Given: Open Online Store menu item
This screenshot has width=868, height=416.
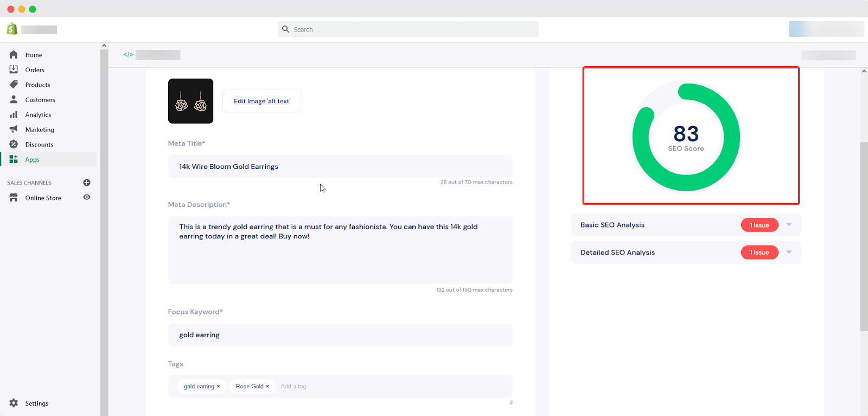Looking at the screenshot, I should click(43, 198).
